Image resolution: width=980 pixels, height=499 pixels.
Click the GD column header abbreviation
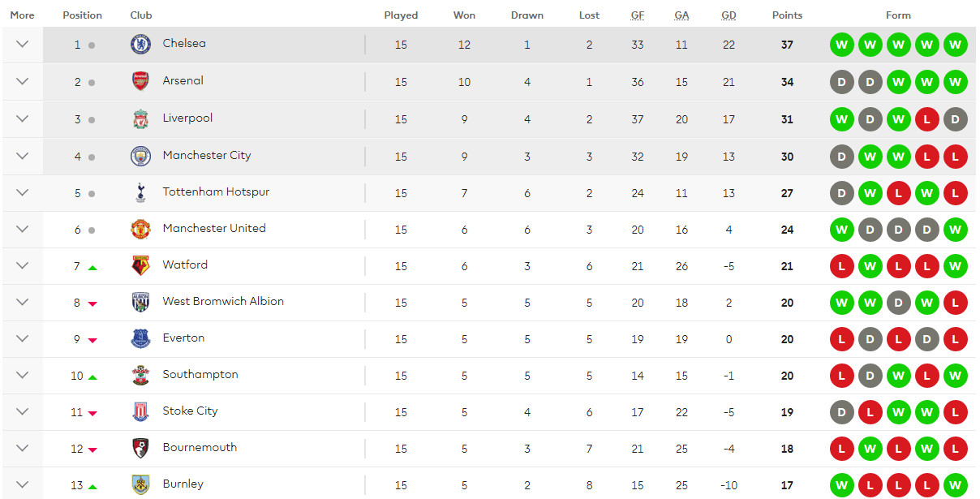[x=729, y=15]
